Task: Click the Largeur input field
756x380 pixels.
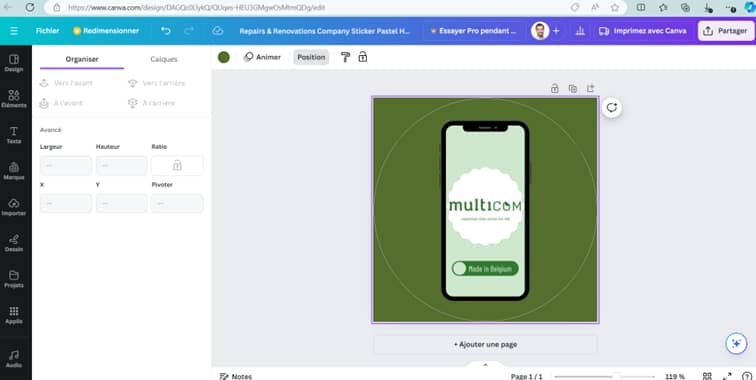Action: [66, 165]
